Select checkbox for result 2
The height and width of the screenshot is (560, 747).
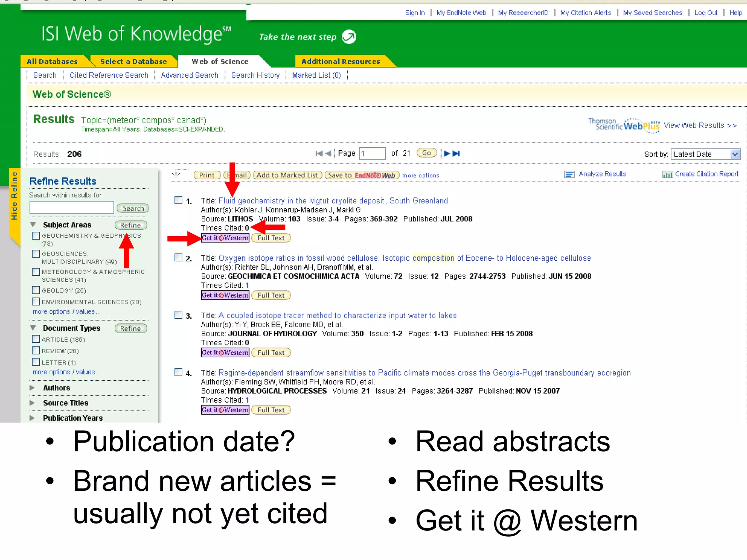pos(178,257)
